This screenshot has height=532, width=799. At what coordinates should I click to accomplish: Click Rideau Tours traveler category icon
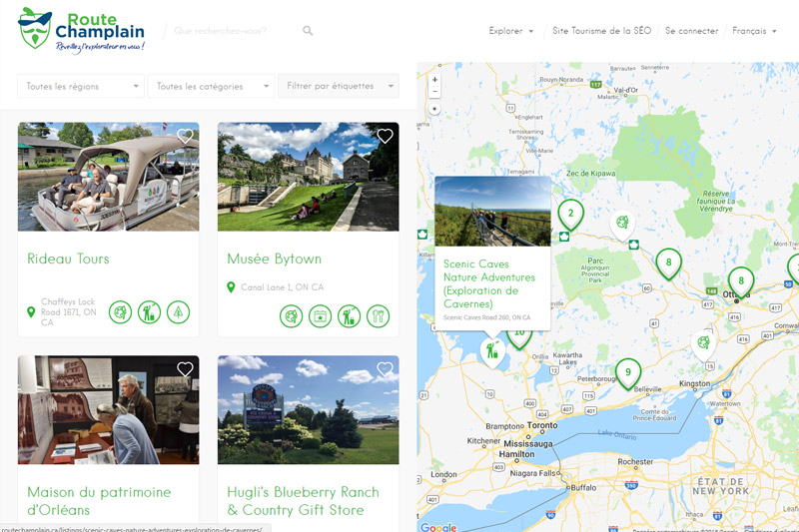(x=149, y=312)
